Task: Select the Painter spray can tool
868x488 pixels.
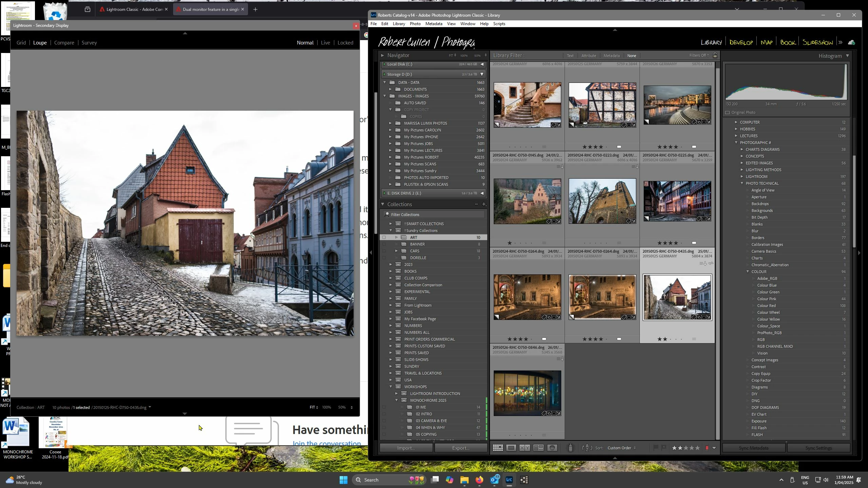Action: click(x=570, y=448)
